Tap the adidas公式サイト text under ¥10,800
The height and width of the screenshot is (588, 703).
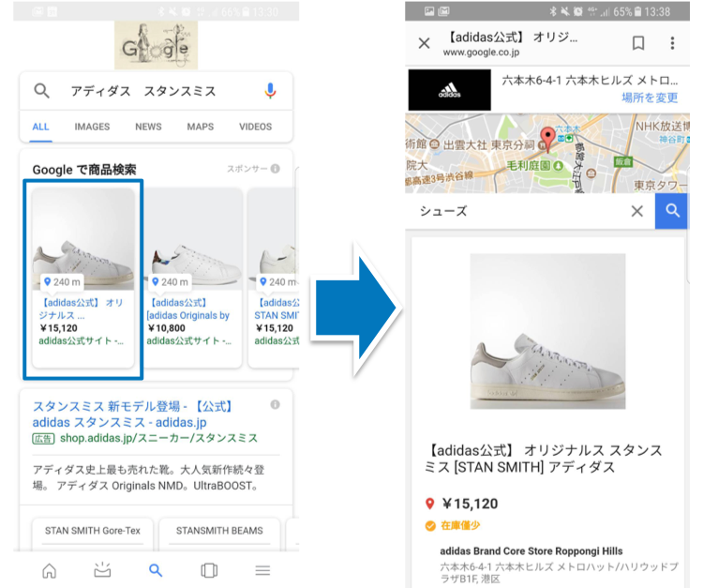tap(188, 340)
